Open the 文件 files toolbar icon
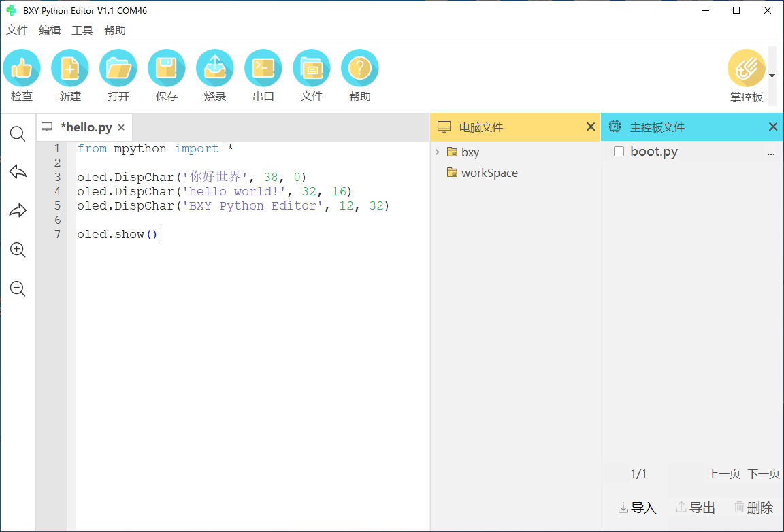Viewport: 784px width, 532px height. tap(312, 68)
